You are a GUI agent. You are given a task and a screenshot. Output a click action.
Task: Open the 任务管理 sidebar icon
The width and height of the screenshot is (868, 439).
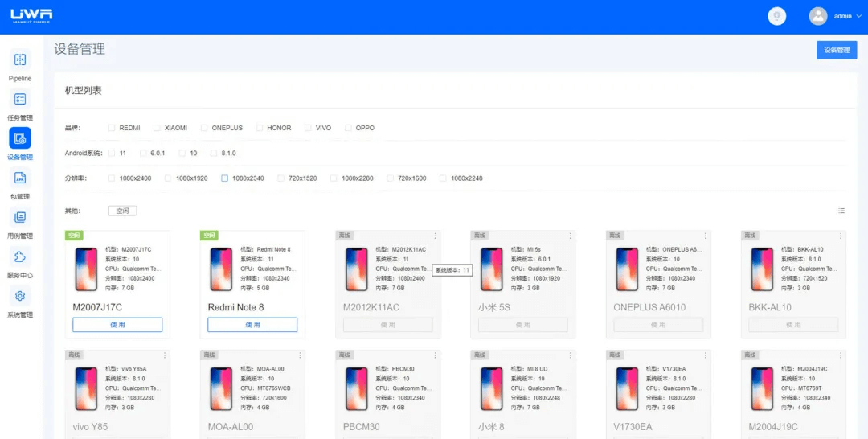tap(20, 99)
